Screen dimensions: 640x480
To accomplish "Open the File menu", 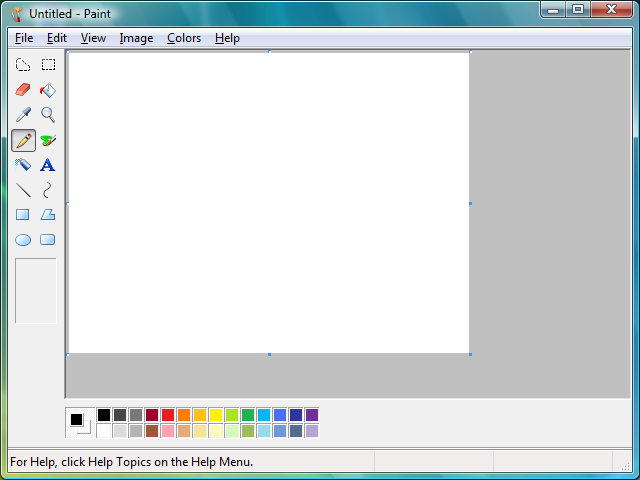I will pyautogui.click(x=24, y=38).
